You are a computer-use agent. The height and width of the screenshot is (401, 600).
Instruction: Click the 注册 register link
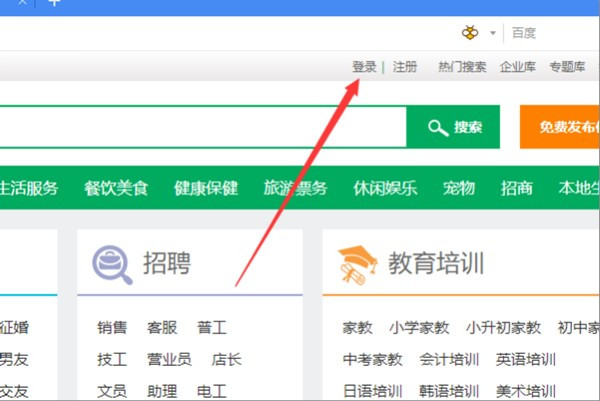pos(405,67)
